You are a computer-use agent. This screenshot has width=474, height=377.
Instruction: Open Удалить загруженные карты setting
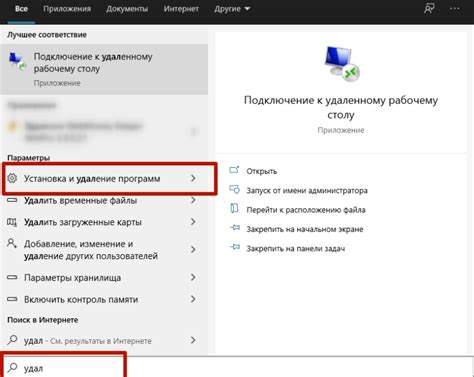point(104,222)
